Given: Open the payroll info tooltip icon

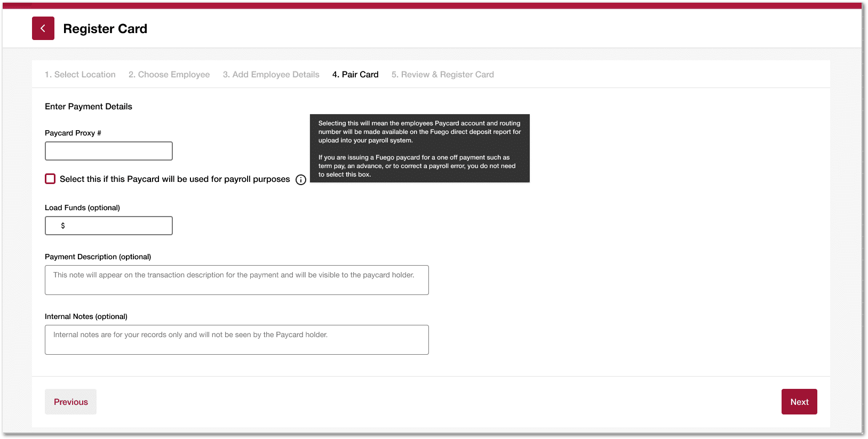Looking at the screenshot, I should click(301, 180).
